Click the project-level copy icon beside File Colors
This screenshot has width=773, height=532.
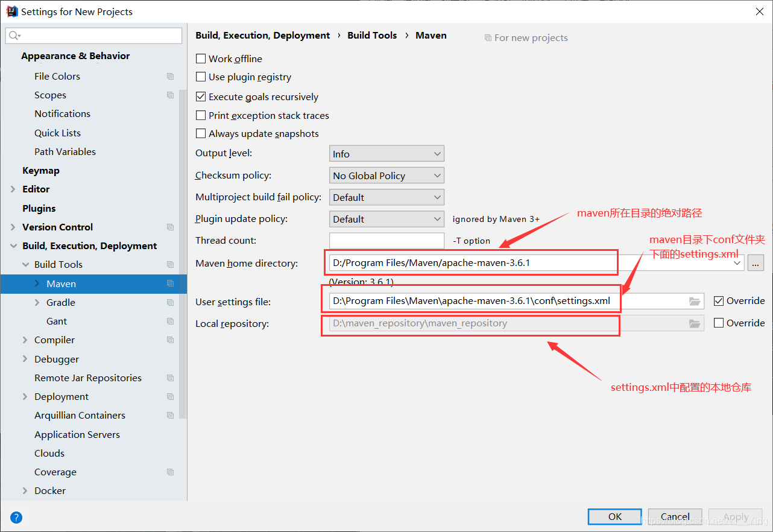coord(171,77)
